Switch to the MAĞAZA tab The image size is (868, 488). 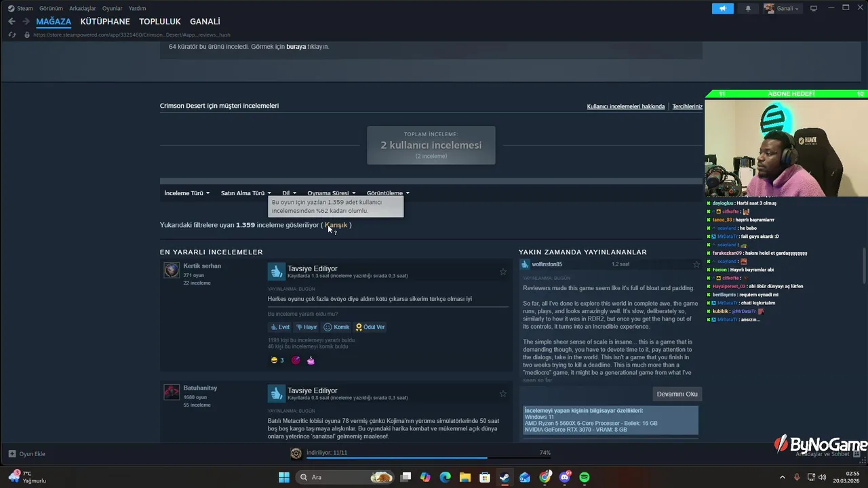(x=54, y=22)
